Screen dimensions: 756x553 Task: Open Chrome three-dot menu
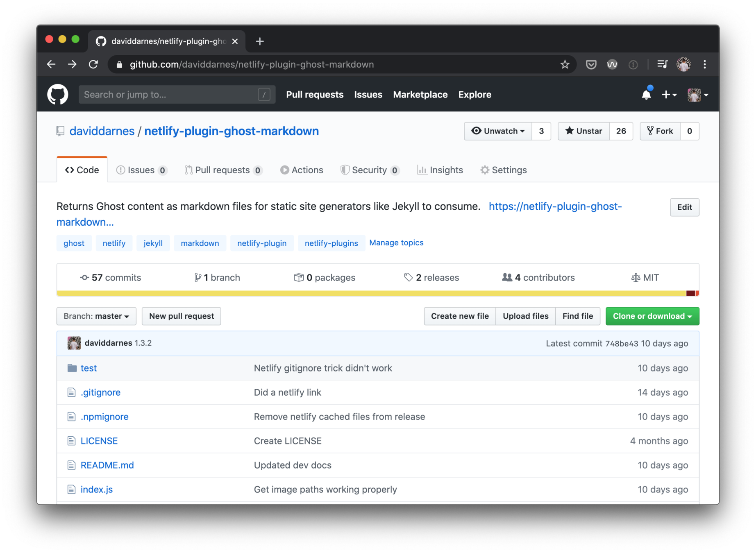705,64
